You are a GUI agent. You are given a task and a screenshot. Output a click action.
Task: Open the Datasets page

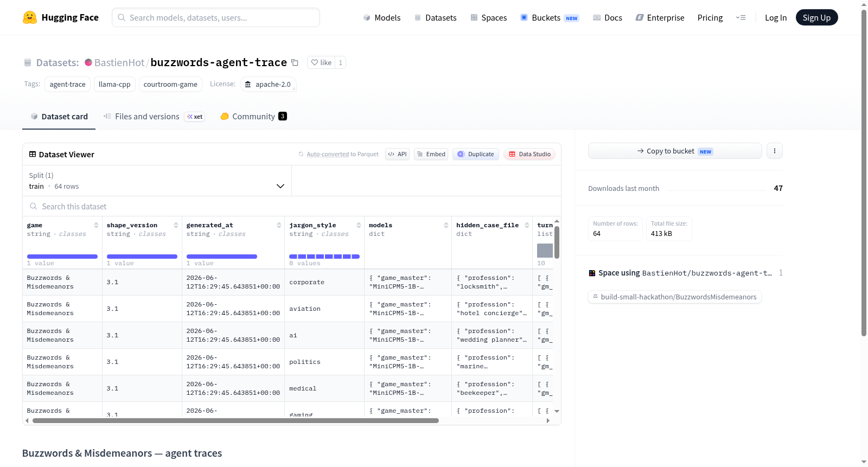pos(435,17)
